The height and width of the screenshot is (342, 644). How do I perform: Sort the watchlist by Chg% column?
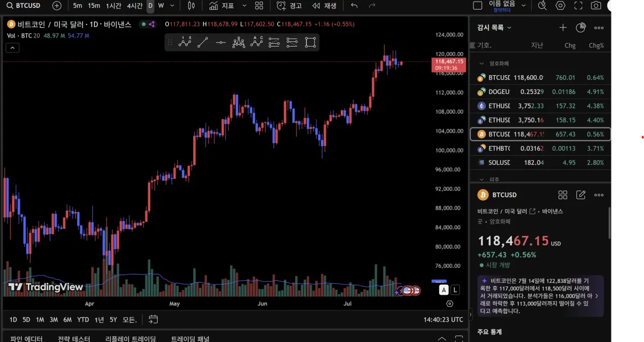coord(596,46)
